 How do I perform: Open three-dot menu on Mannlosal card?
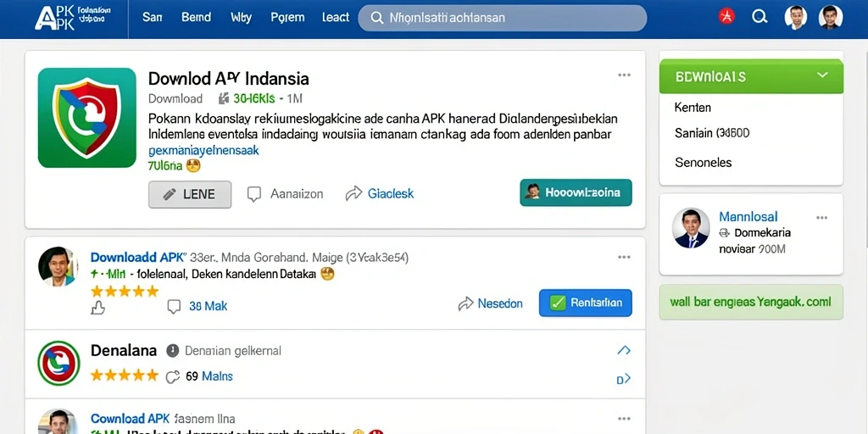point(821,218)
